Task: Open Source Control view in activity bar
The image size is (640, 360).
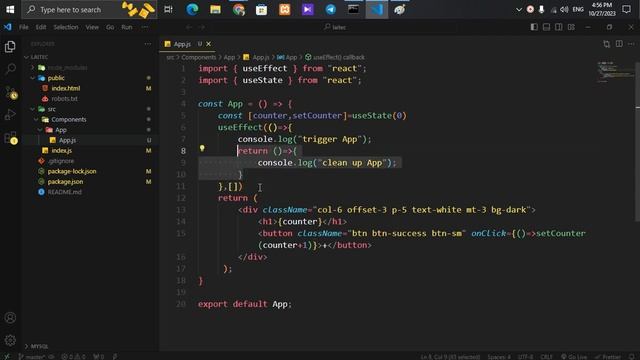Action: pos(11,93)
